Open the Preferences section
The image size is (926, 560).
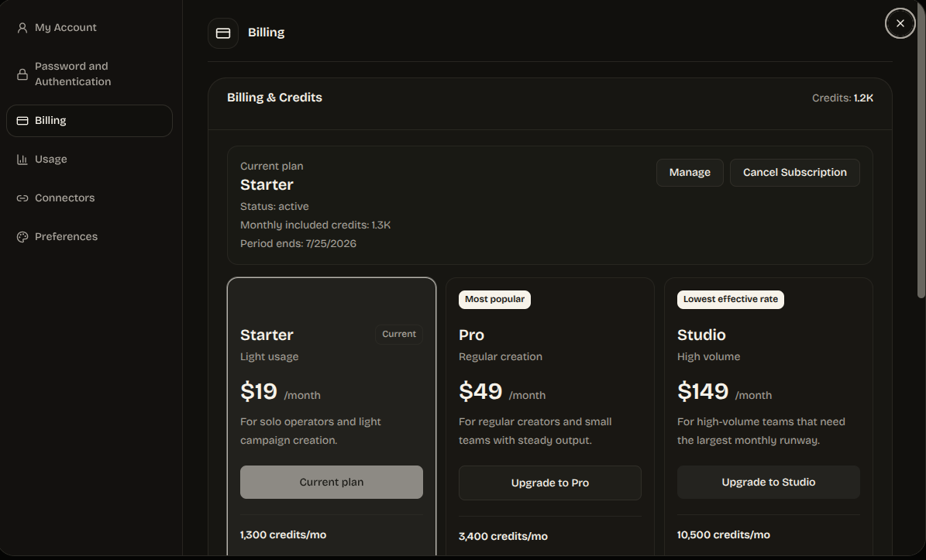click(89, 237)
